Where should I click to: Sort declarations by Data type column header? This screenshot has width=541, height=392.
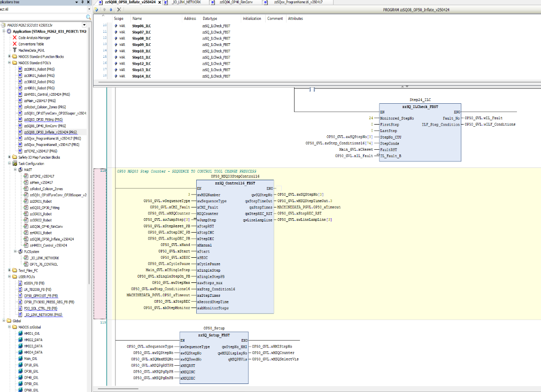point(210,19)
